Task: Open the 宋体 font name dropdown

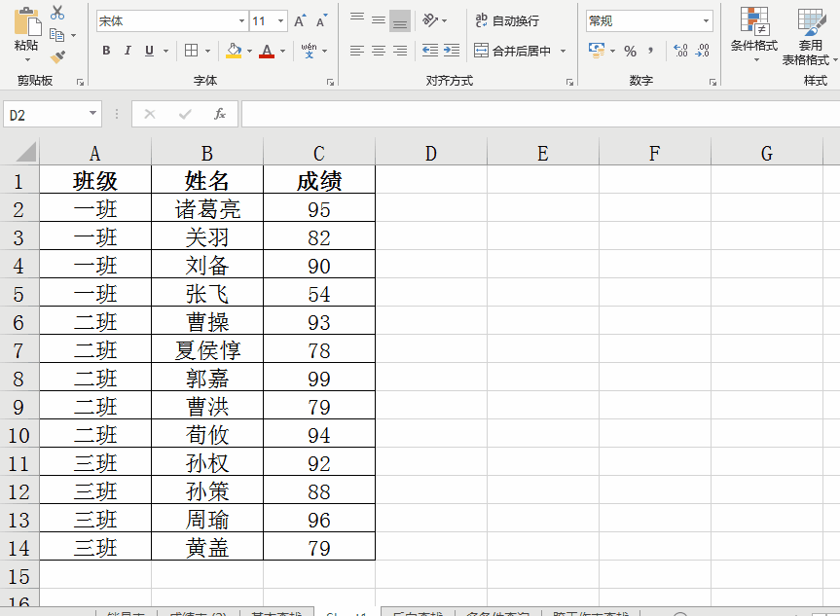Action: pos(241,20)
